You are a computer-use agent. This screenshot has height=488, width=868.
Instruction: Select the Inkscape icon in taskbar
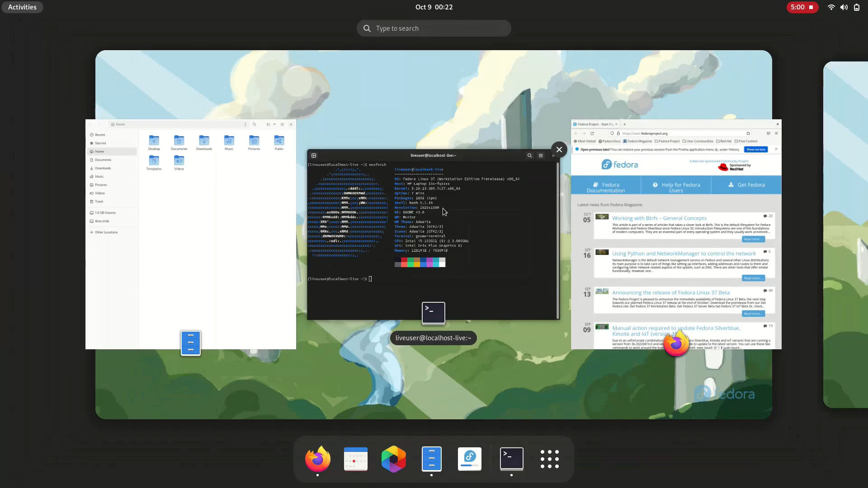click(393, 459)
